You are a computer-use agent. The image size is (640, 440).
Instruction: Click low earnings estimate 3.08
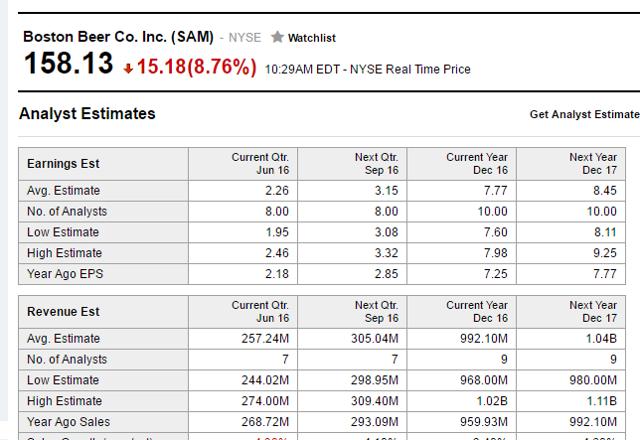click(386, 232)
